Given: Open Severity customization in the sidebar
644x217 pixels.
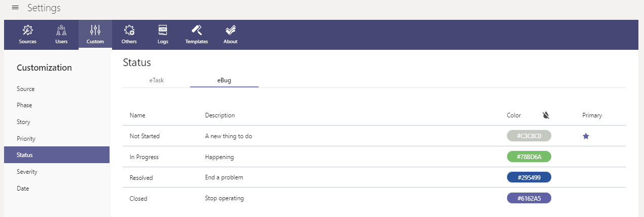Looking at the screenshot, I should [x=27, y=172].
